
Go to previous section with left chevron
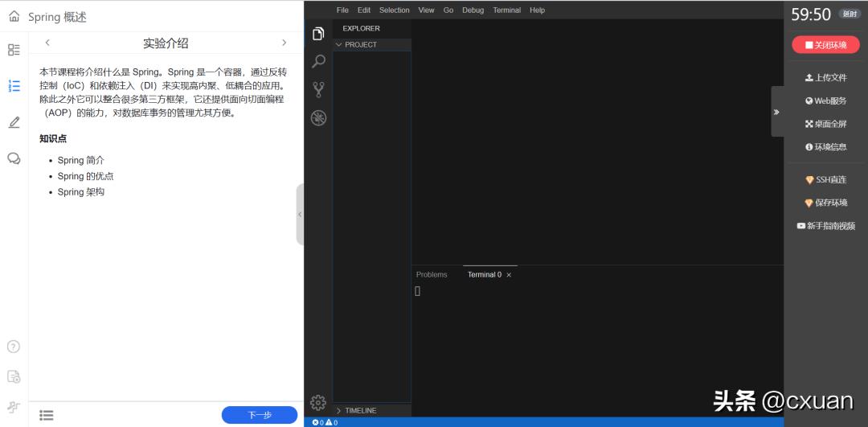coord(47,43)
